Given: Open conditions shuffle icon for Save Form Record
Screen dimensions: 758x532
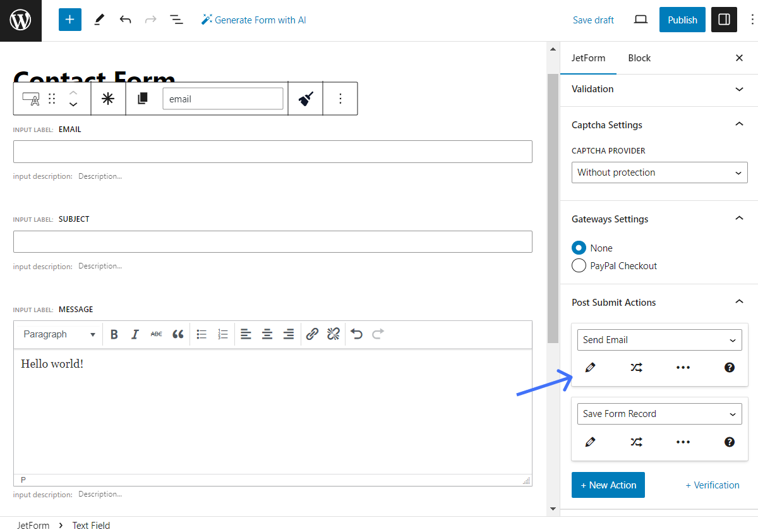Looking at the screenshot, I should click(636, 442).
